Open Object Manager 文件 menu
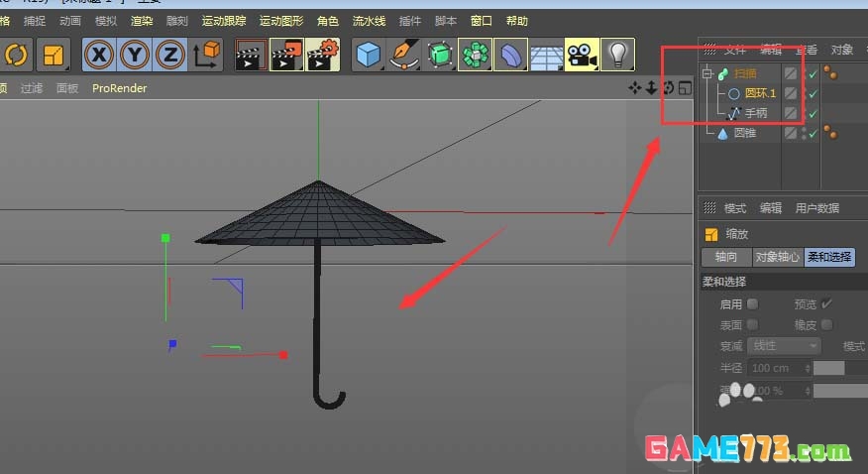Screen dimensions: 868x474 pyautogui.click(x=735, y=50)
